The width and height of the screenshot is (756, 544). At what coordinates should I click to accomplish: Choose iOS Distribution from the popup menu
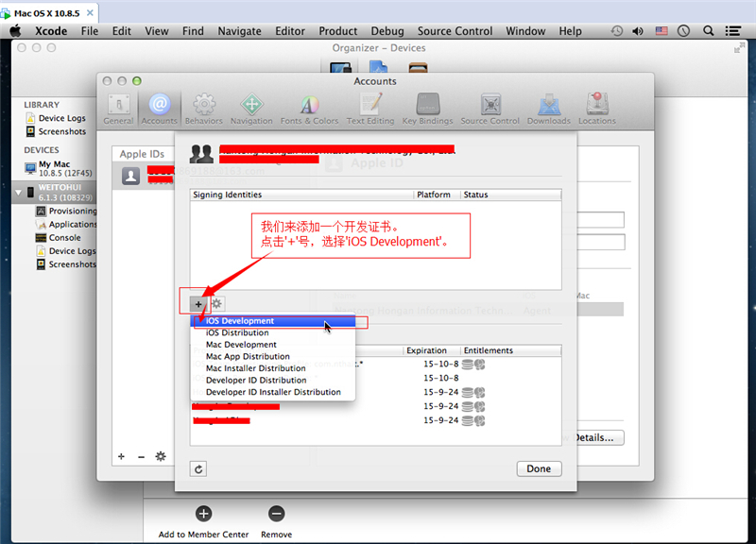pos(273,333)
